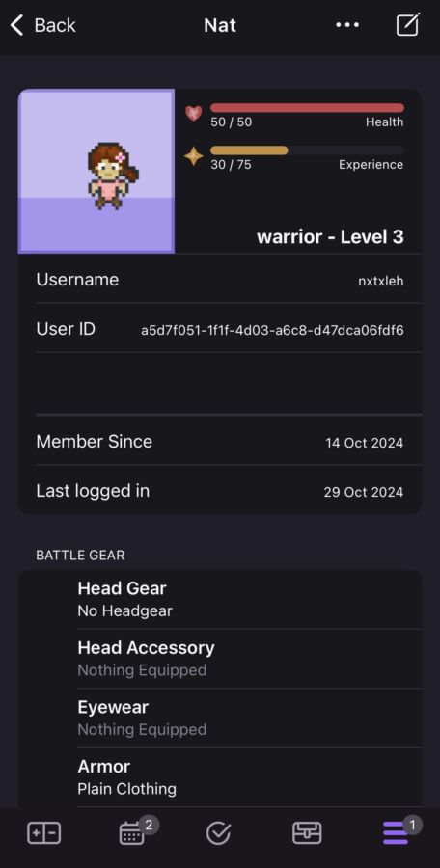Tap the compose message pencil icon
This screenshot has height=868, width=440.
pos(408,24)
